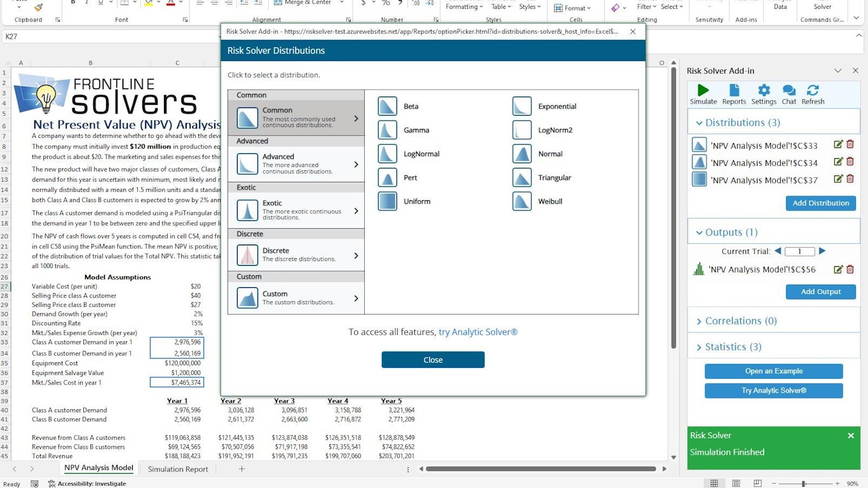Select the LogNorm2 distribution icon
Viewport: 868px width, 488px height.
522,130
